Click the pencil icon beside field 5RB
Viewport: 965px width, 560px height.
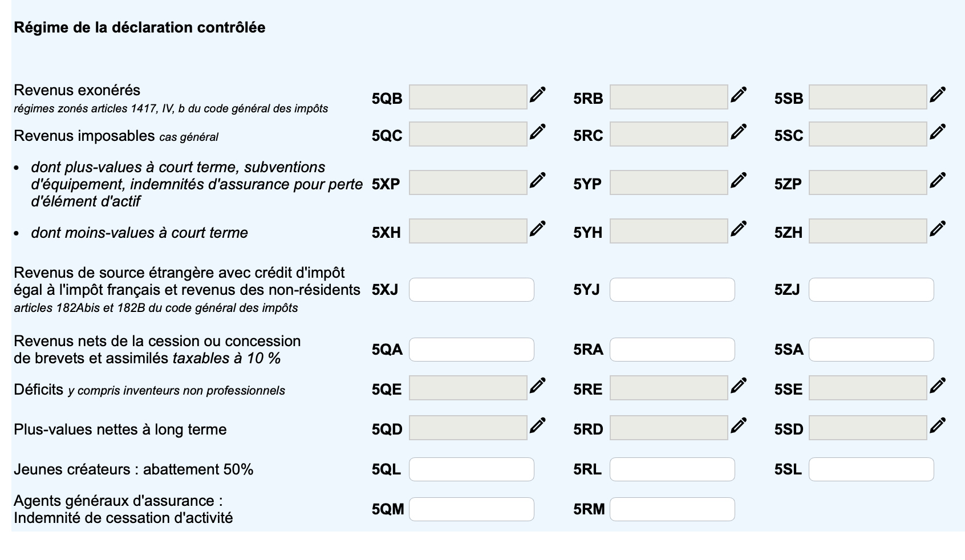point(740,95)
